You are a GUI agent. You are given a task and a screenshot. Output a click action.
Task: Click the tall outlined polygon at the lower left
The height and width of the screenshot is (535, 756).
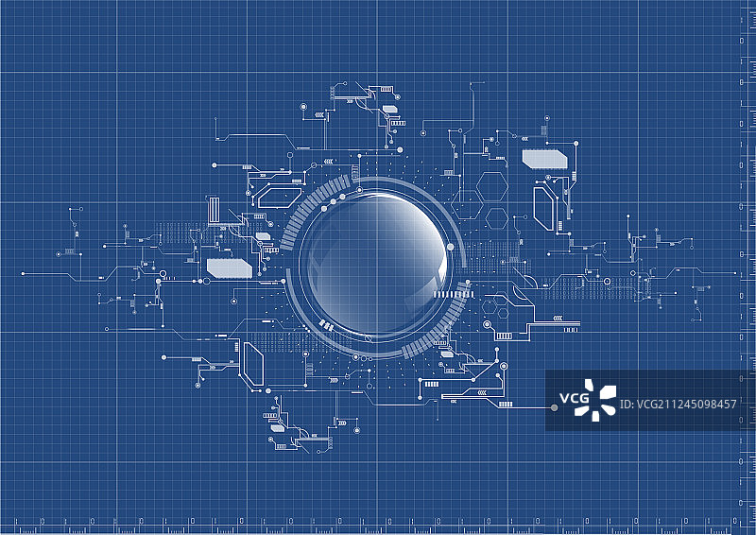pos(252,363)
